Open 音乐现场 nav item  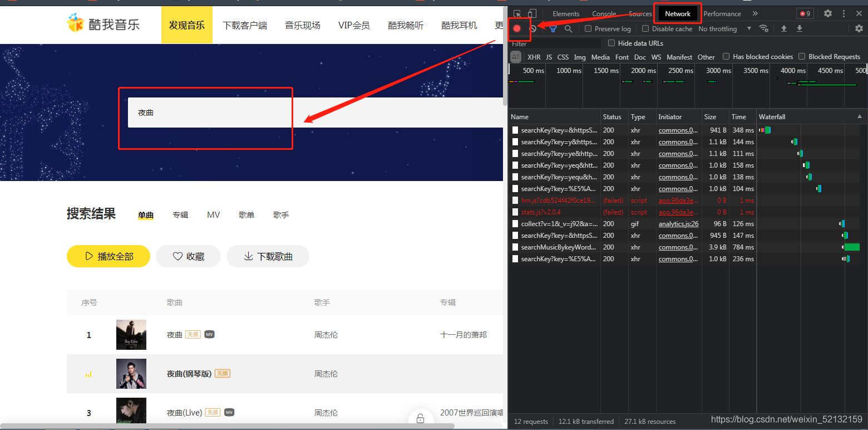303,25
